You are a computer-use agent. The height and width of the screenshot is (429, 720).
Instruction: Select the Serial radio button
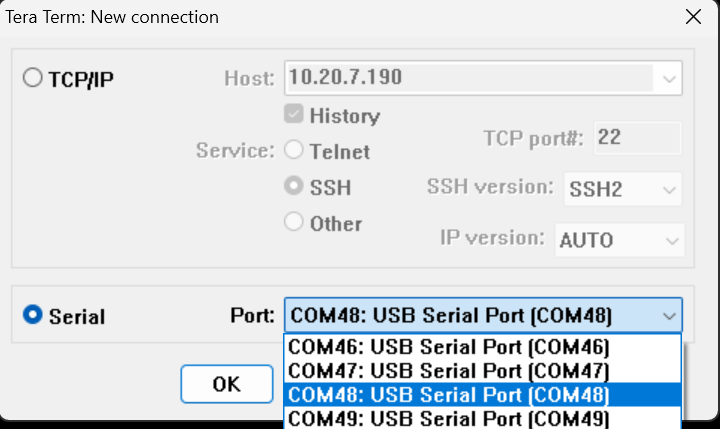click(x=33, y=316)
